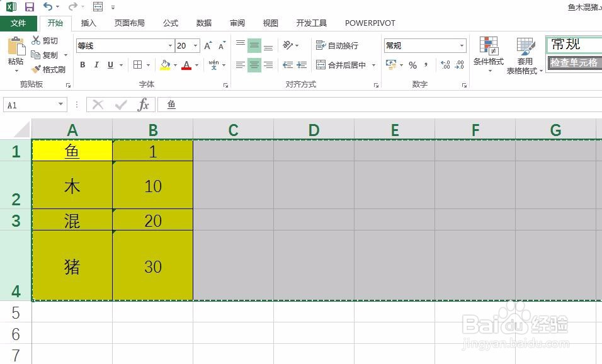
Task: Select column header C
Action: point(233,130)
